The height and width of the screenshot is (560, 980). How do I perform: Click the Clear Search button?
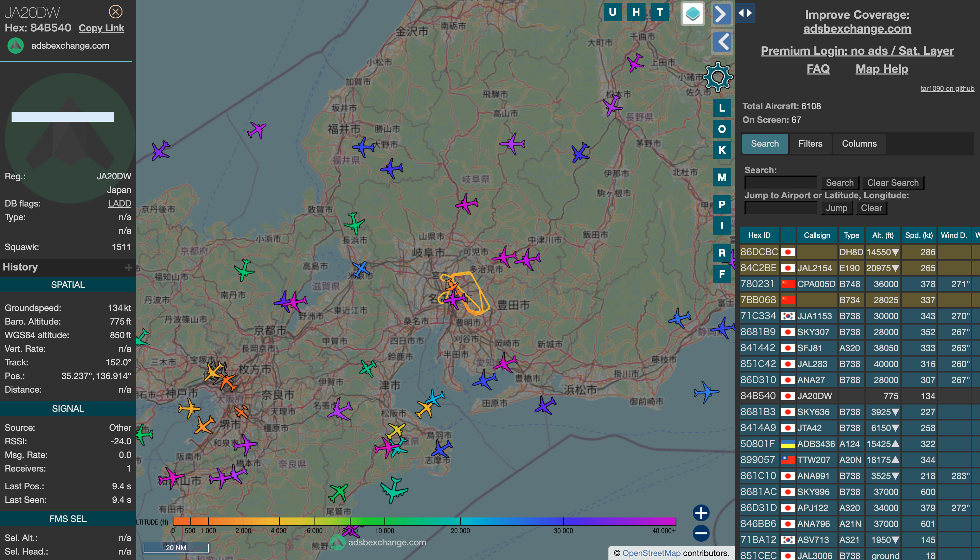(x=893, y=183)
